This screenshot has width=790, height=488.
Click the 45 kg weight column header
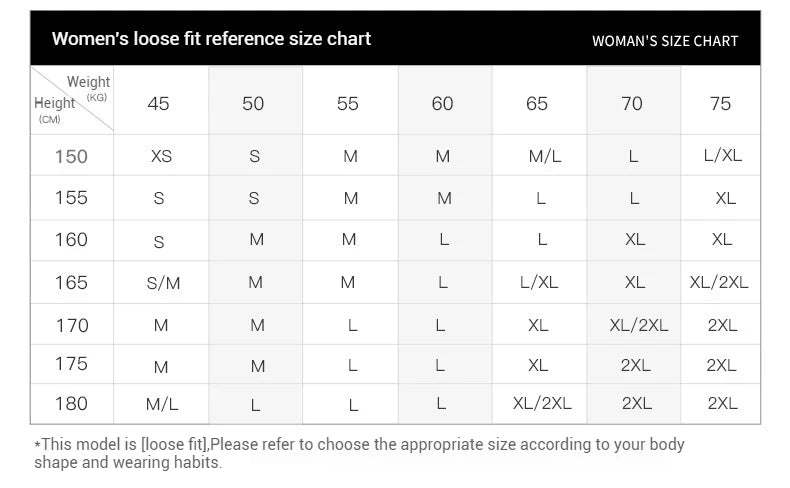[158, 103]
